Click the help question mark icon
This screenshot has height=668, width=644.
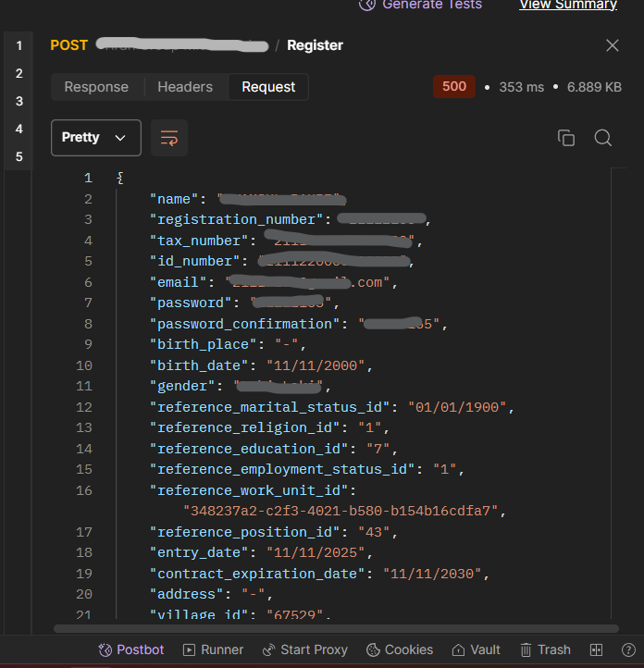tap(627, 649)
